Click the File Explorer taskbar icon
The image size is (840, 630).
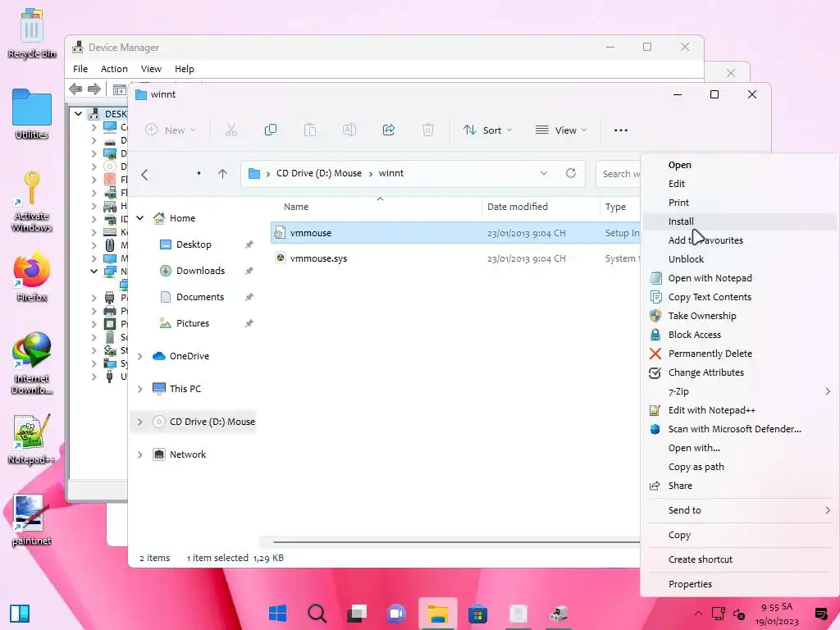click(438, 614)
